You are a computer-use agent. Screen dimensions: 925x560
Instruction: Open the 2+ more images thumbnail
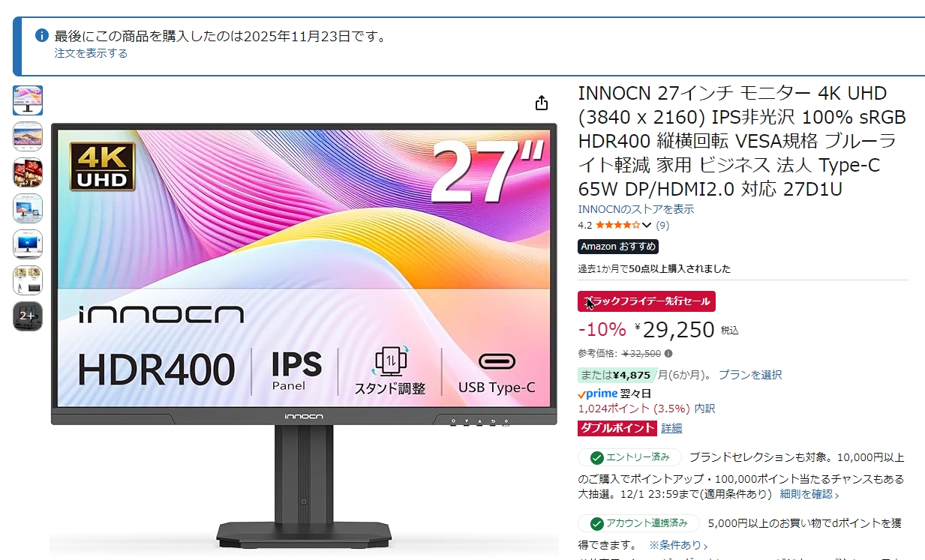coord(28,316)
